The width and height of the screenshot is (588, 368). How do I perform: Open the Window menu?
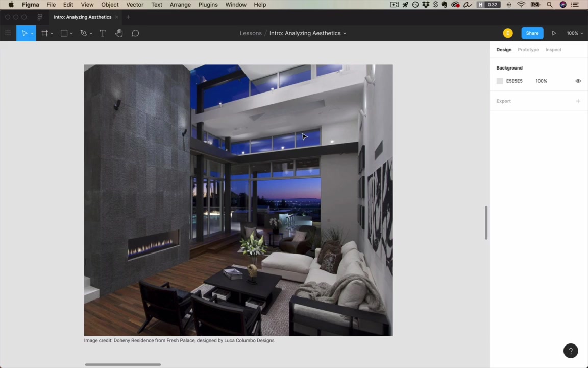(236, 5)
